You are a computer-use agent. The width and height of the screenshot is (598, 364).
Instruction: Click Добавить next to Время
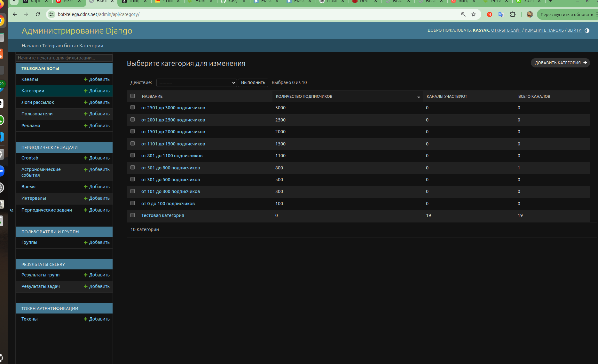(97, 187)
